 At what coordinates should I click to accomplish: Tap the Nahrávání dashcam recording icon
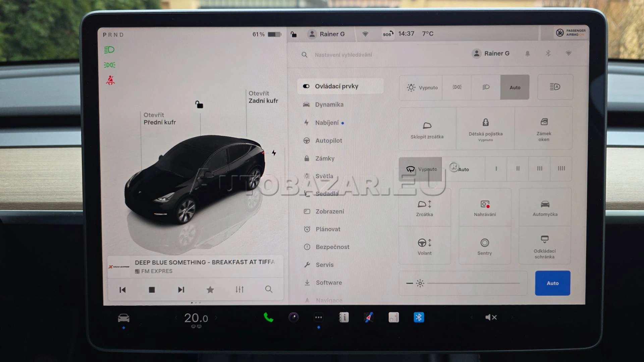[485, 208]
